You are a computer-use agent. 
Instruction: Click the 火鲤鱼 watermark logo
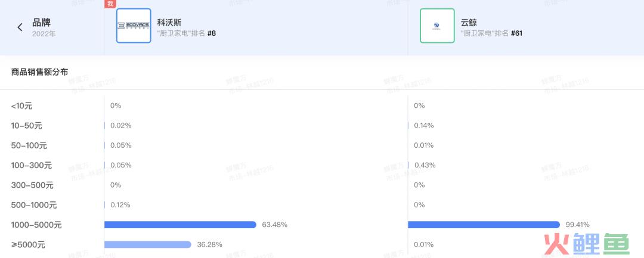[587, 244]
